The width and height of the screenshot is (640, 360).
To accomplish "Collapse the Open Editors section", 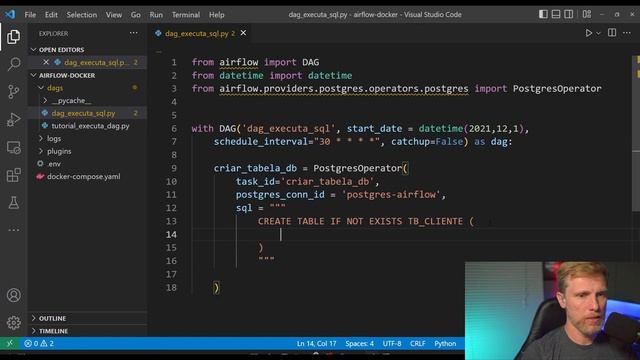I will [61, 50].
